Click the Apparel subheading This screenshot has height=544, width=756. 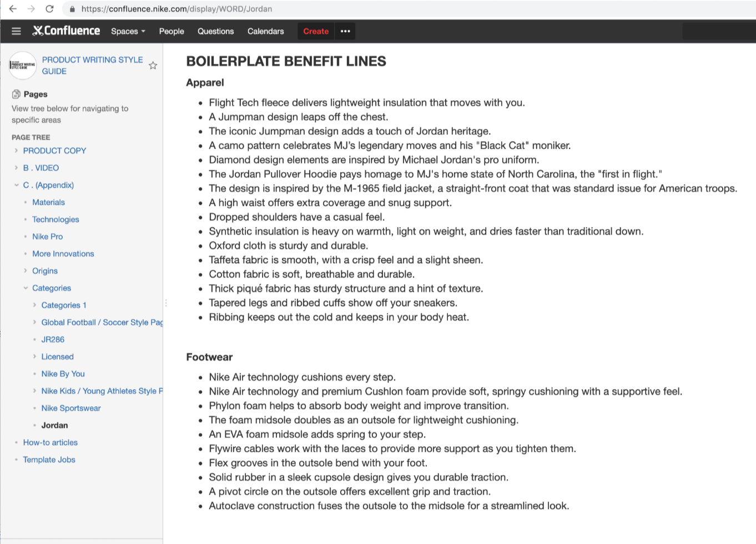coord(205,83)
